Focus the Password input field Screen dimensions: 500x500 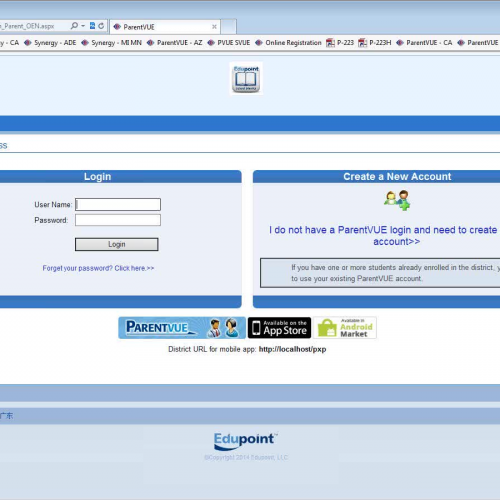[x=118, y=220]
